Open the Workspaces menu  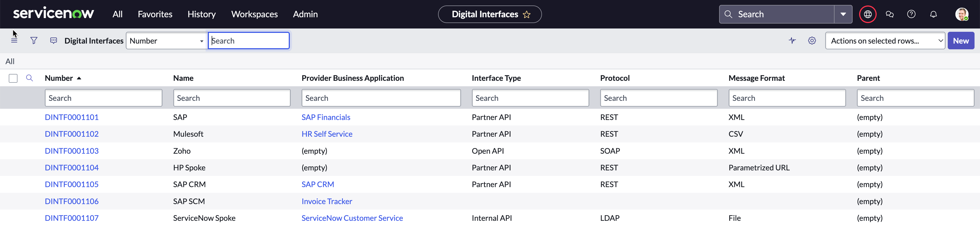pyautogui.click(x=255, y=14)
